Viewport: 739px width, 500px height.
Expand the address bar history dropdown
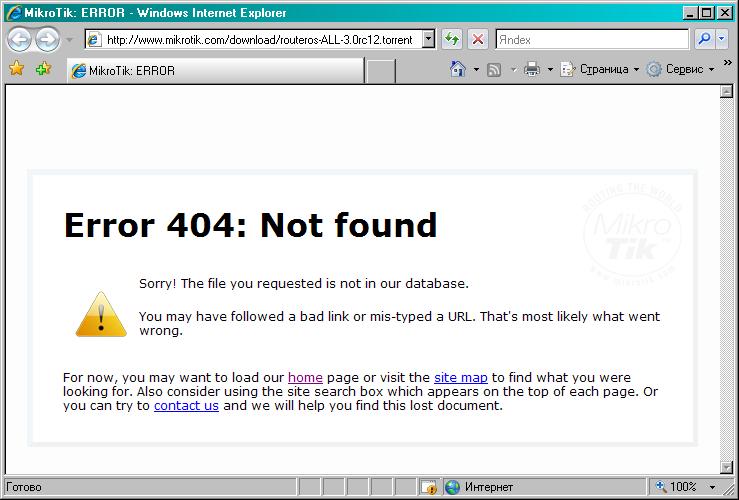click(428, 40)
